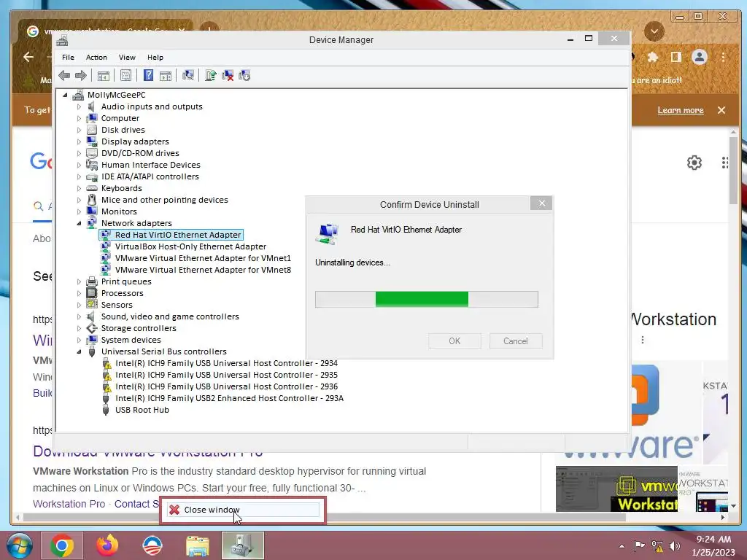Image resolution: width=747 pixels, height=560 pixels.
Task: Collapse the Universal Serial Bus controllers node
Action: pos(79,351)
